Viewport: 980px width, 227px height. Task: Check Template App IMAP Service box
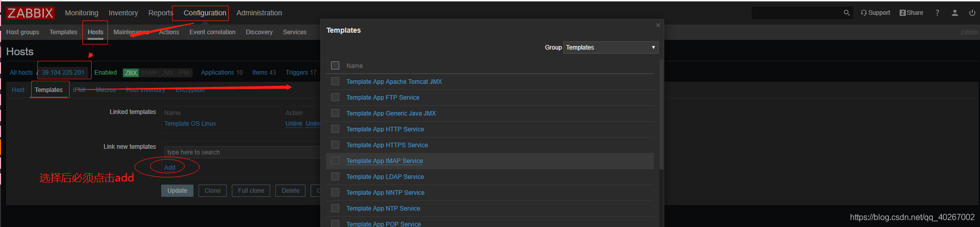coord(335,161)
